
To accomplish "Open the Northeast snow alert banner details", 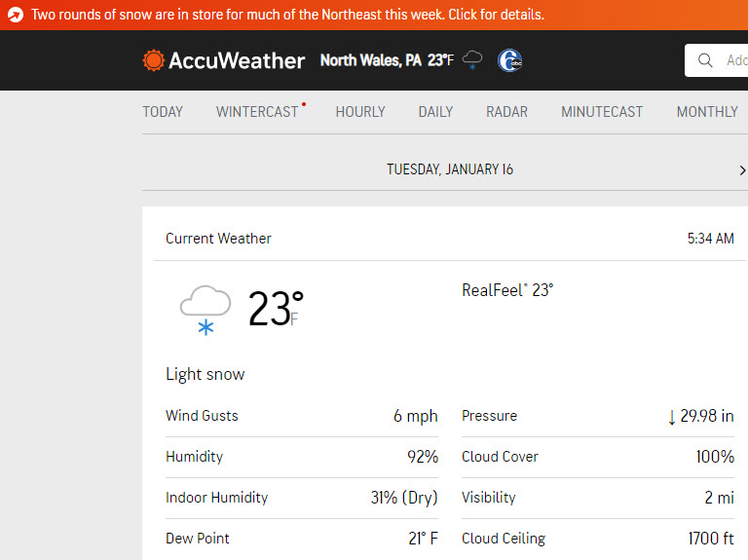I will coord(287,15).
